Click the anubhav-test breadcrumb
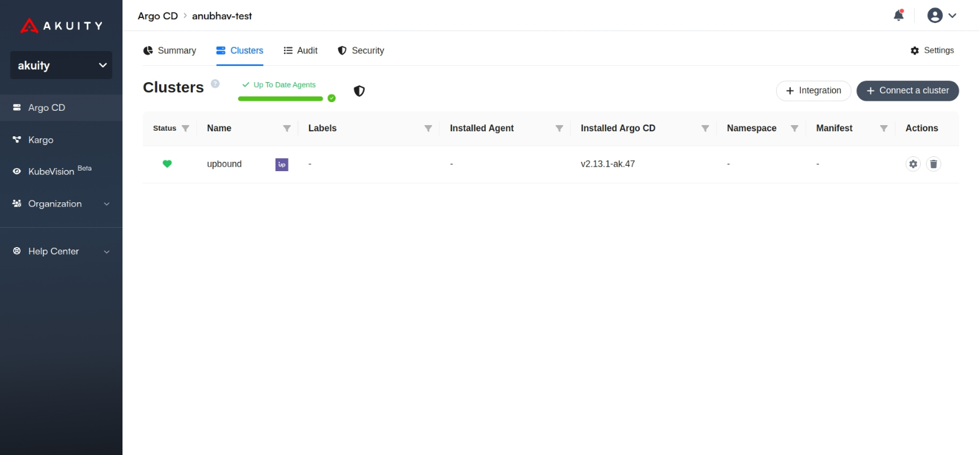Image resolution: width=980 pixels, height=455 pixels. click(x=222, y=16)
